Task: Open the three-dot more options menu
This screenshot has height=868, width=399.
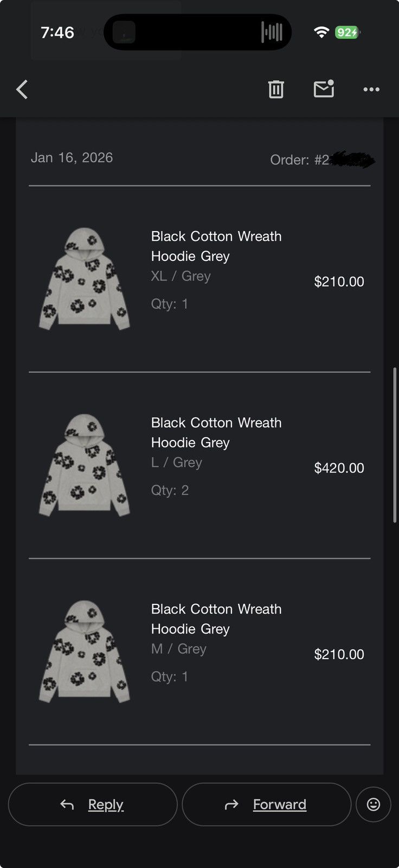Action: coord(371,90)
